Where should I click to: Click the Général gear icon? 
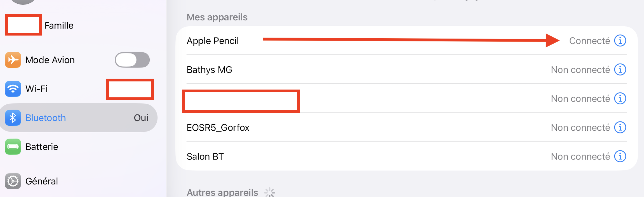tap(13, 181)
